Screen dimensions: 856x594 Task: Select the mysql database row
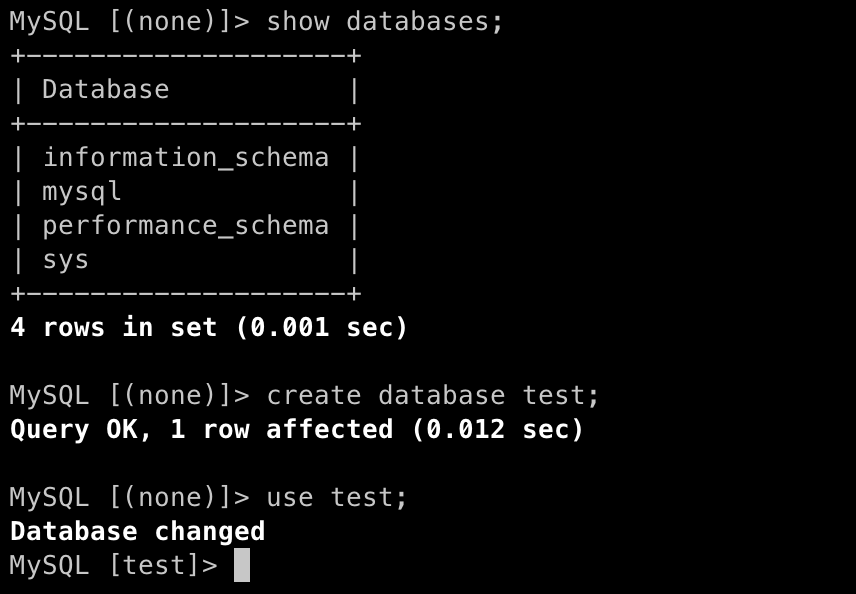pos(82,191)
